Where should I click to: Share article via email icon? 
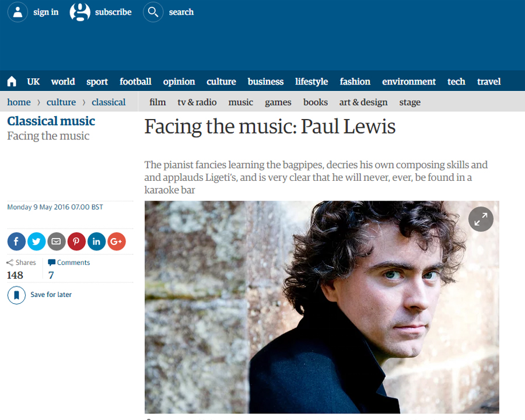56,241
